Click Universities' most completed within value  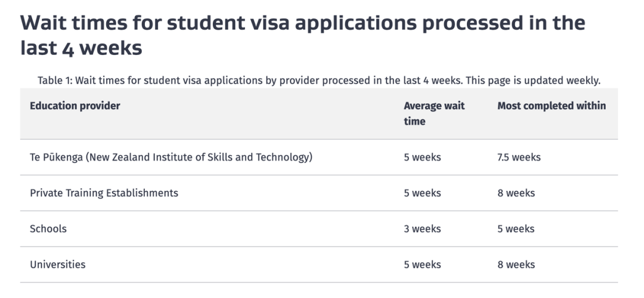516,265
